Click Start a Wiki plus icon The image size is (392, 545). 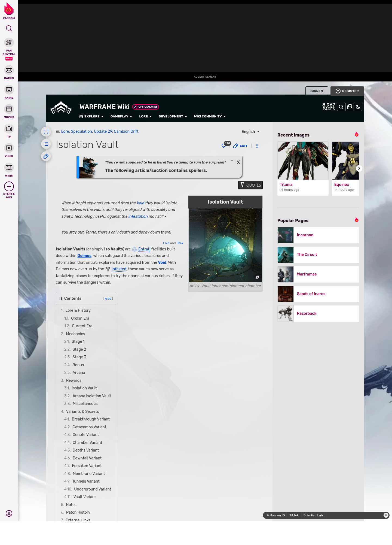pyautogui.click(x=9, y=186)
